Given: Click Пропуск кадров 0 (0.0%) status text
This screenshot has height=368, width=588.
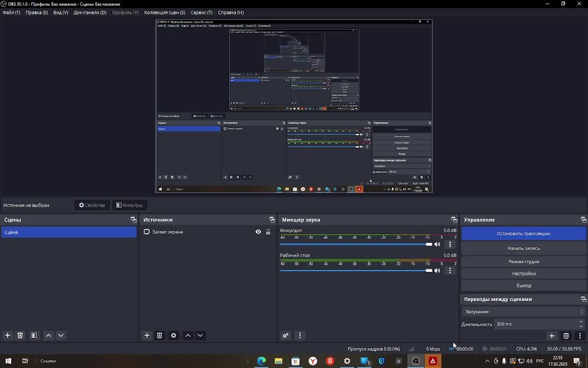Looking at the screenshot, I should [x=374, y=349].
